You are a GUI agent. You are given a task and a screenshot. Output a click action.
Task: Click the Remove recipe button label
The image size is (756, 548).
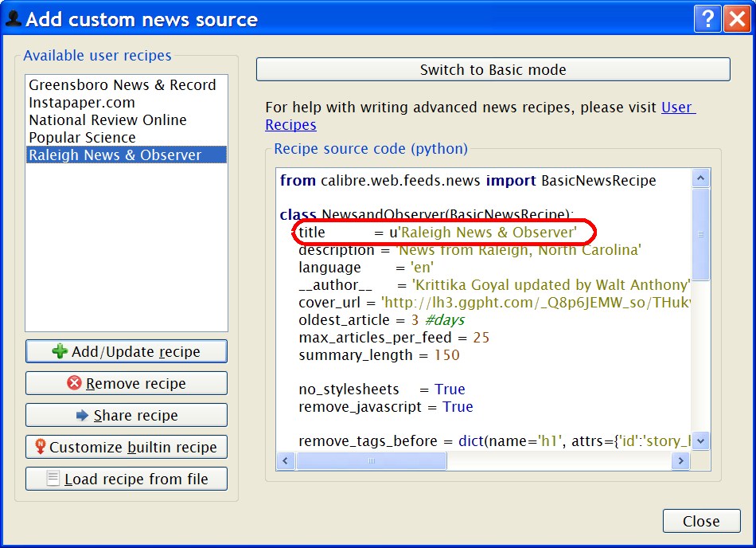(x=136, y=383)
